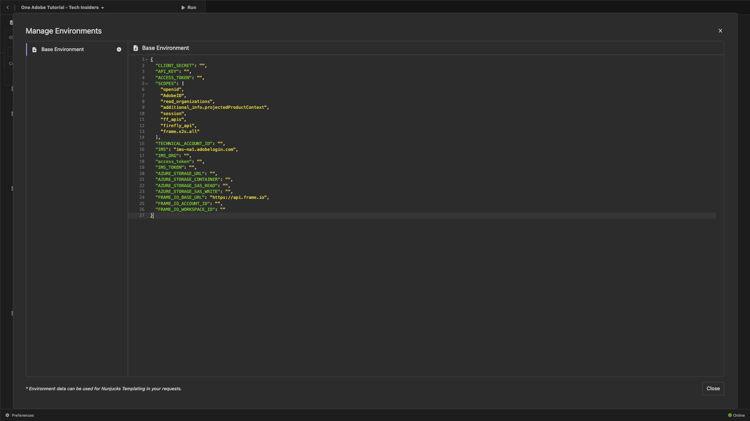Screen dimensions: 750x421
Task: Click the Close button at the bottom
Action: click(x=713, y=388)
